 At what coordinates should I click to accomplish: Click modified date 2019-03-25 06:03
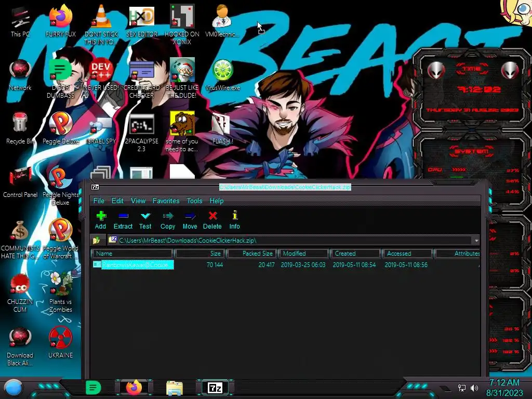click(303, 264)
